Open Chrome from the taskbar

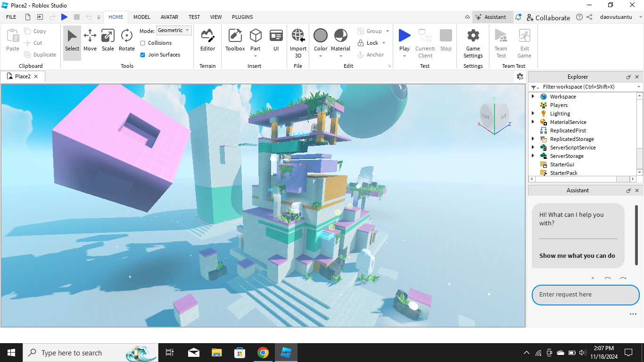point(263,353)
